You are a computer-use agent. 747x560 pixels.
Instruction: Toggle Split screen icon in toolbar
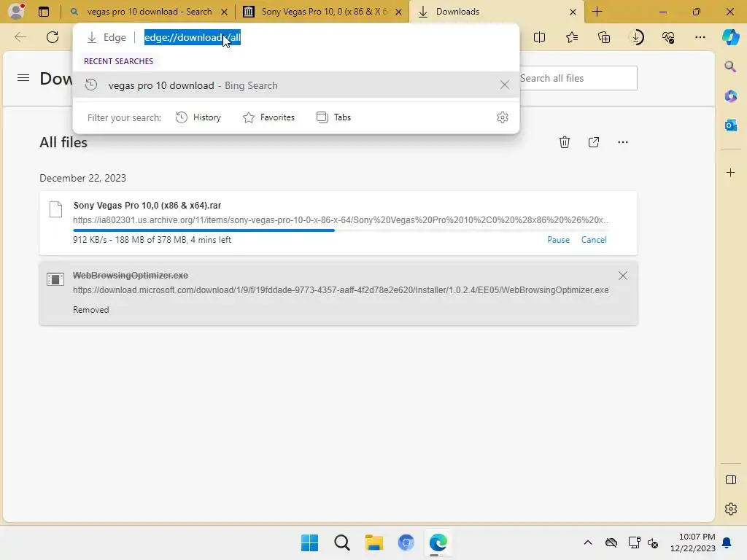tap(539, 37)
